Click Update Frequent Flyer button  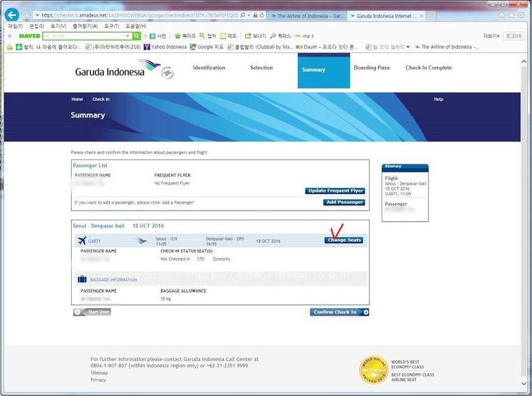click(x=335, y=191)
